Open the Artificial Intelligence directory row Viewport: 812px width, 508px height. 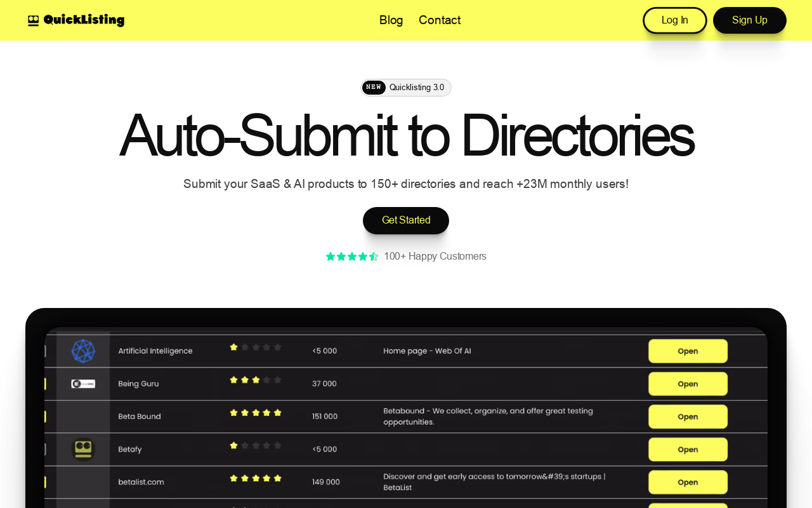pyautogui.click(x=688, y=351)
